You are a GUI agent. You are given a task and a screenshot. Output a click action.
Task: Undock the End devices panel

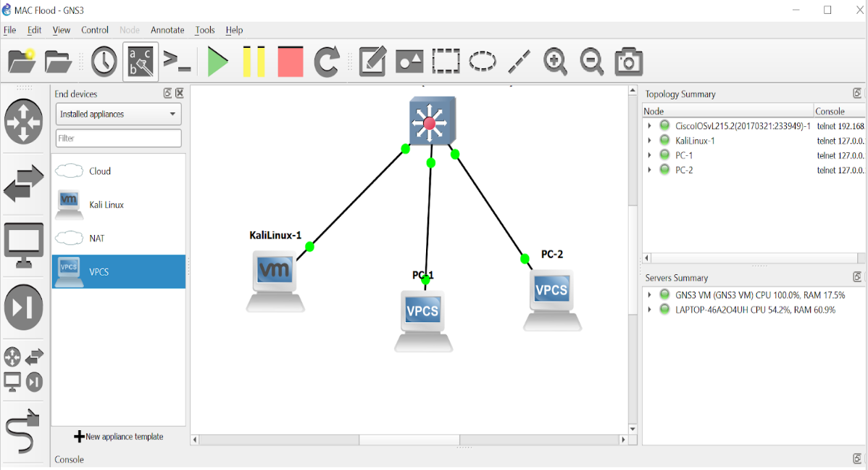click(168, 93)
